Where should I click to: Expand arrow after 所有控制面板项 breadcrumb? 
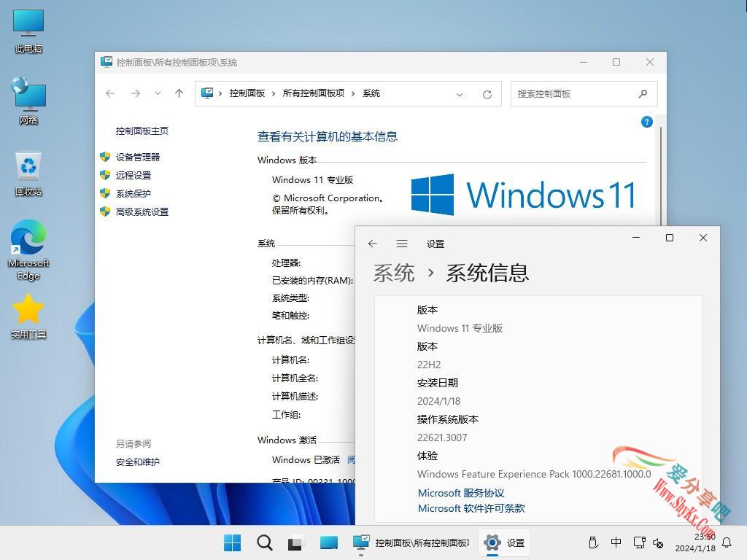pos(353,94)
